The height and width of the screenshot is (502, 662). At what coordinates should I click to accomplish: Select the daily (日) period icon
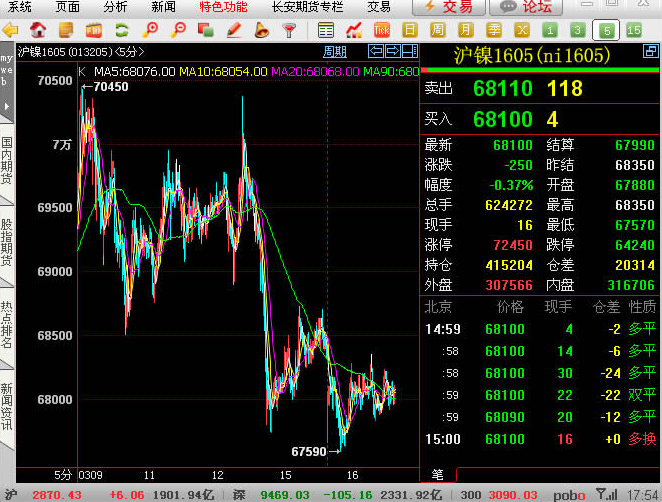pos(410,30)
